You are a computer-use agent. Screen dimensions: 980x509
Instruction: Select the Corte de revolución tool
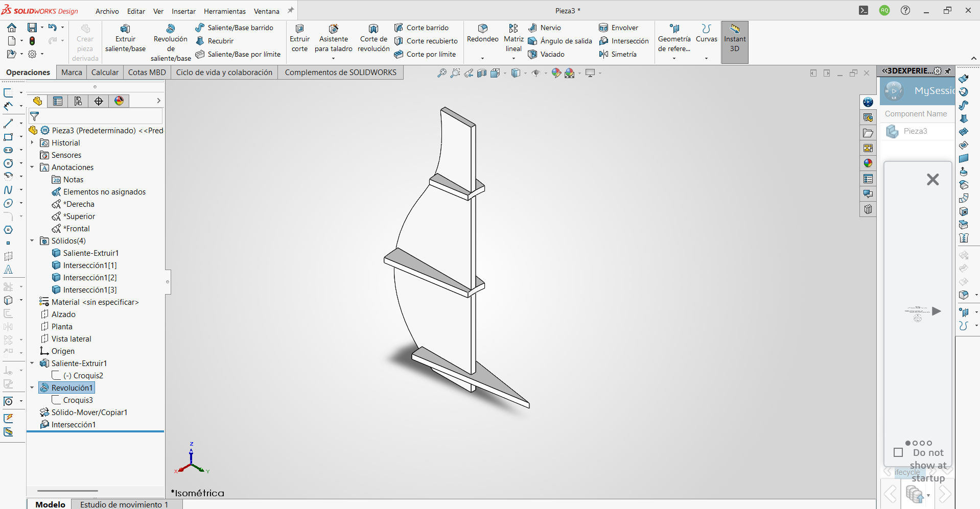(374, 38)
